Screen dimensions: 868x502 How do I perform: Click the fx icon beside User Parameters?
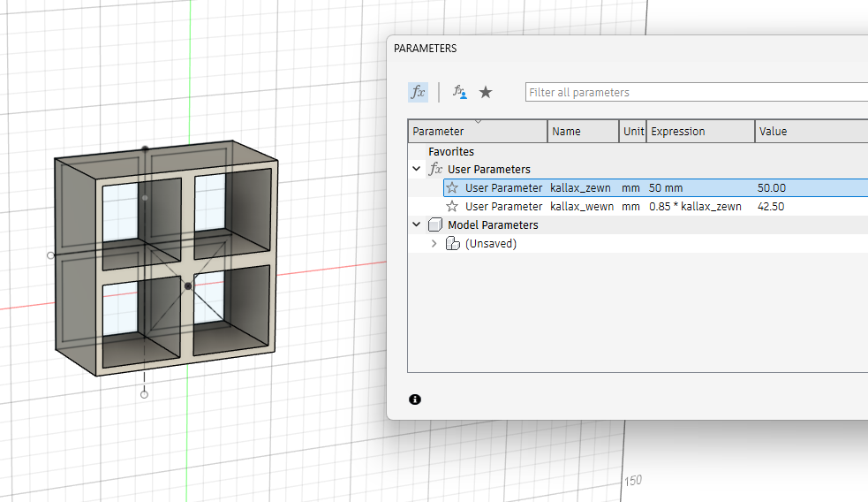point(435,169)
